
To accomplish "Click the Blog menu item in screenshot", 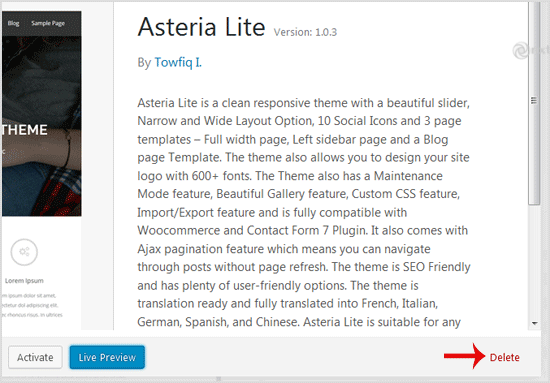I will 13,23.
